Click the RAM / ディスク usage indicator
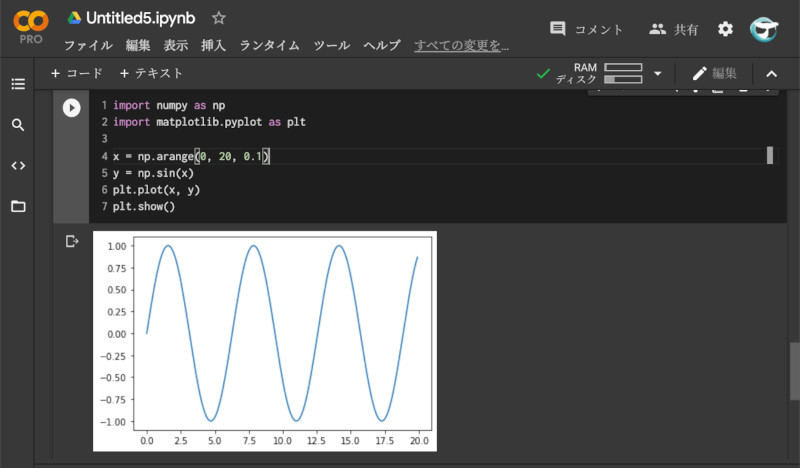800x468 pixels. pyautogui.click(x=599, y=73)
